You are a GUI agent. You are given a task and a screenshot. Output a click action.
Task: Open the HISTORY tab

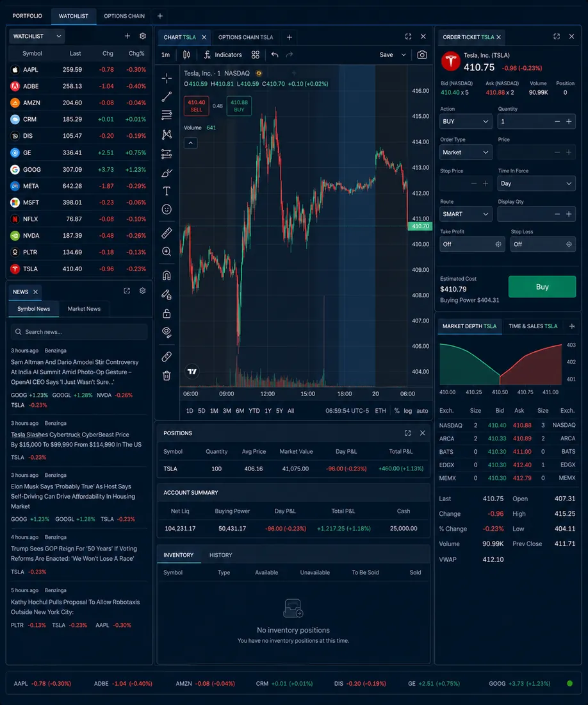[220, 555]
